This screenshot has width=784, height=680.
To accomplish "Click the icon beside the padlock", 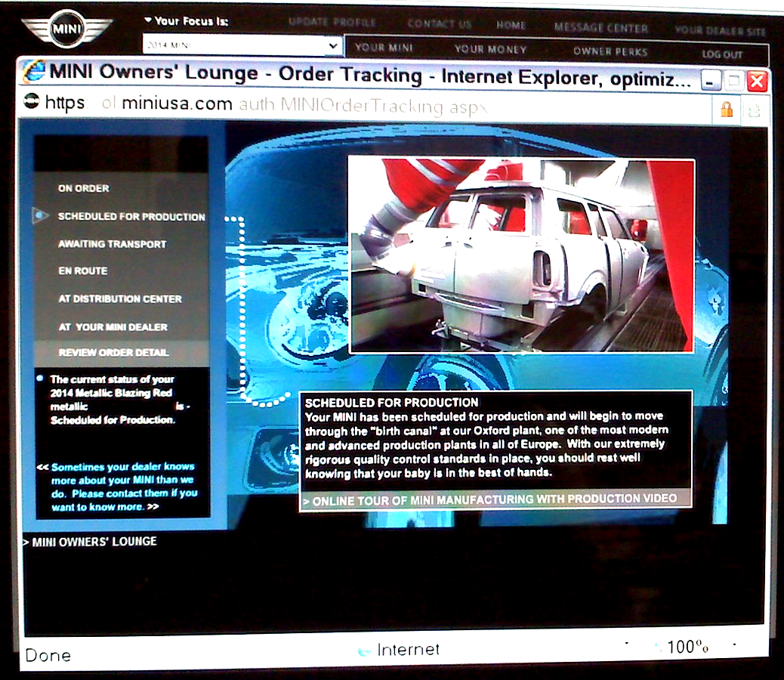I will tap(754, 110).
